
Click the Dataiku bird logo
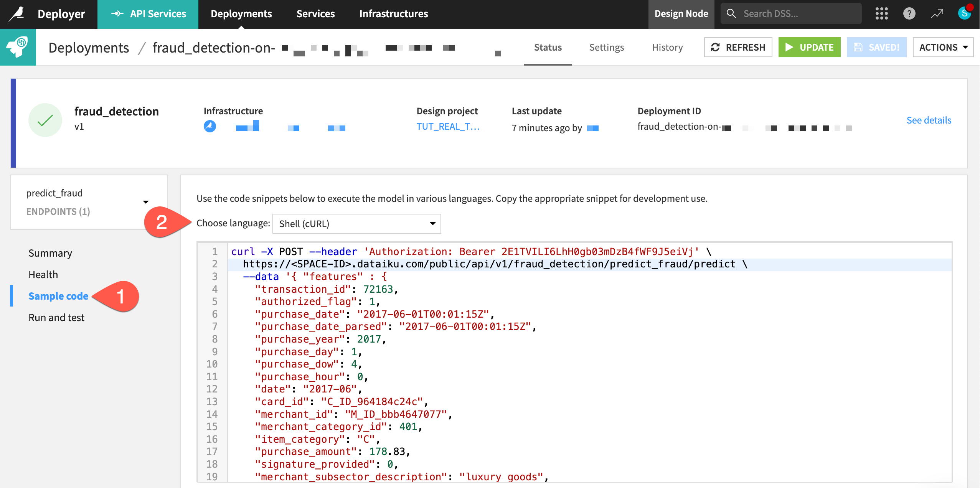coord(17,14)
